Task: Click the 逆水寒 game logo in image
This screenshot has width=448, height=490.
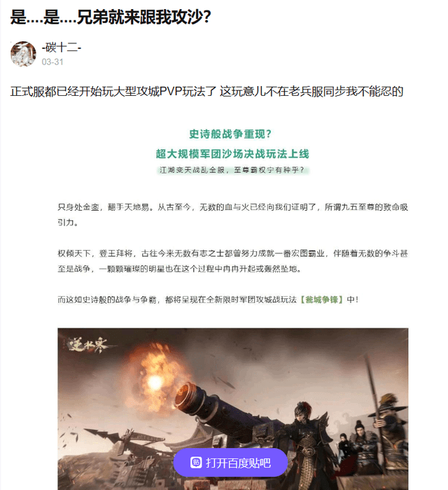Action: (x=88, y=345)
